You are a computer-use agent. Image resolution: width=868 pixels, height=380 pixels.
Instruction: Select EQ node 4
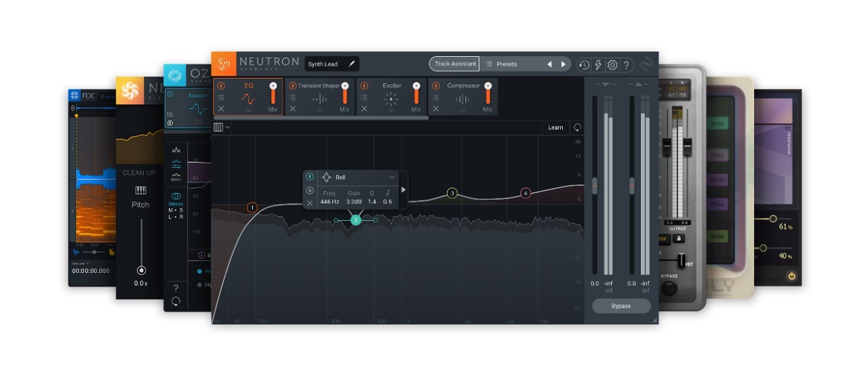526,193
